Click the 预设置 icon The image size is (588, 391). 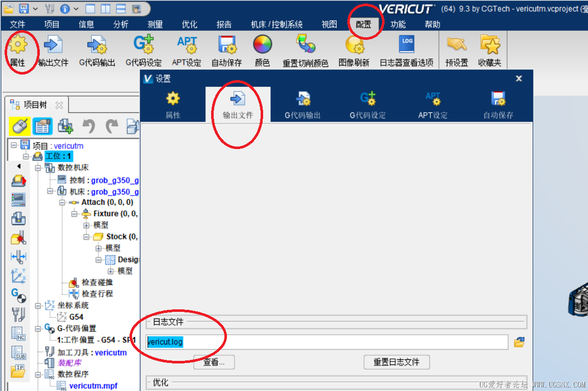(x=457, y=51)
